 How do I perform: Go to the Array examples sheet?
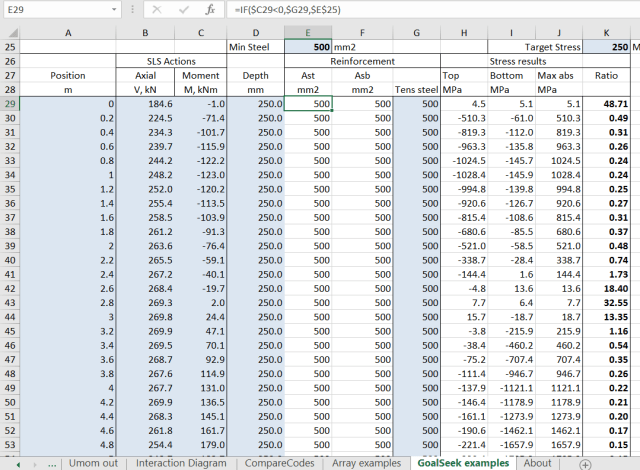click(368, 463)
